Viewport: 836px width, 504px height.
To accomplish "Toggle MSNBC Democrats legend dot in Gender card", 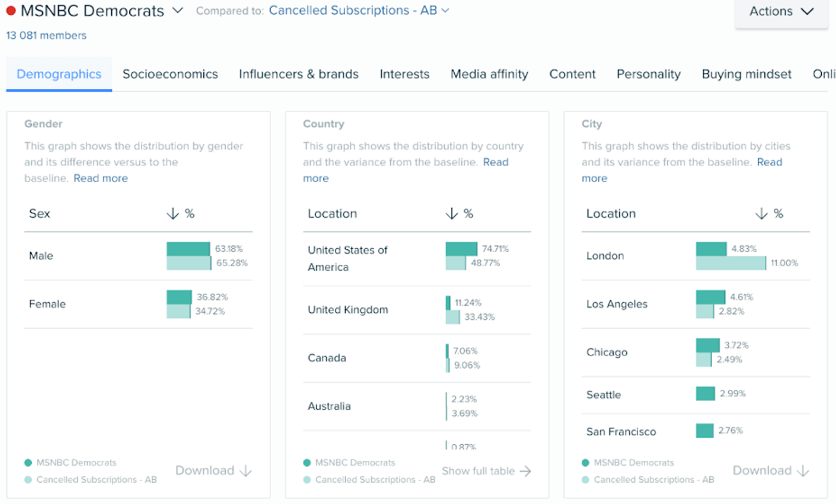I will [x=28, y=463].
